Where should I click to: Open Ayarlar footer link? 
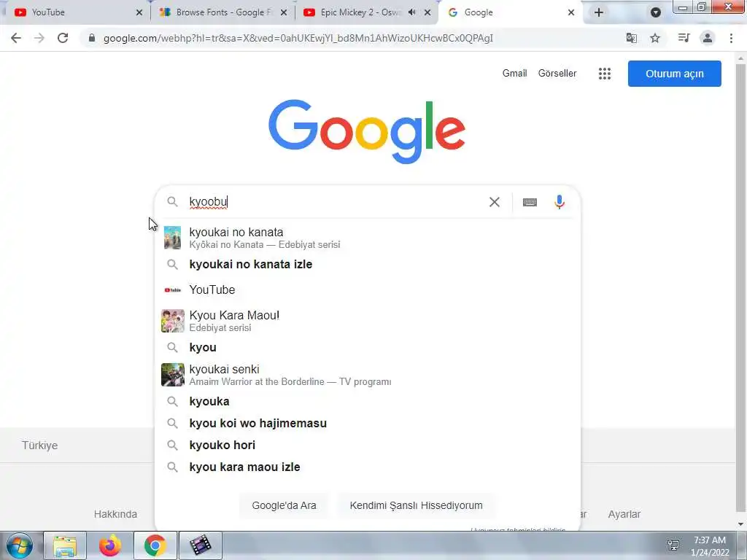pyautogui.click(x=624, y=514)
